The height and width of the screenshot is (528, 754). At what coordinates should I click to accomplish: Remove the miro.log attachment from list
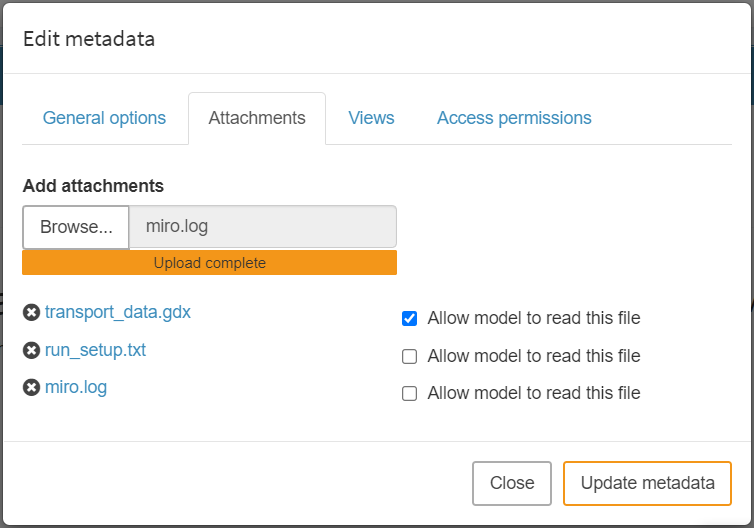(32, 388)
